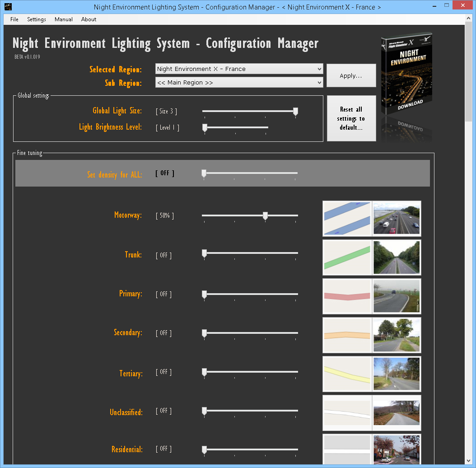Image resolution: width=476 pixels, height=468 pixels.
Task: Click the 'Set density for ALL:' label
Action: coord(114,175)
